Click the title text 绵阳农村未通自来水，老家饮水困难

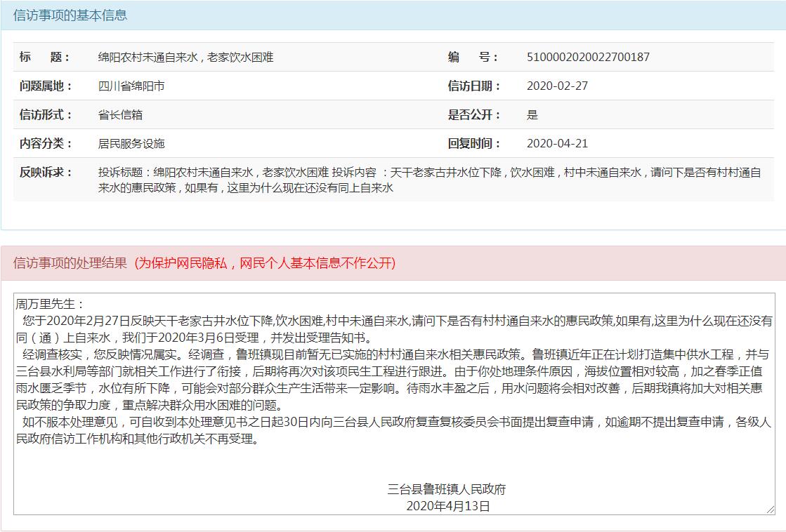point(185,58)
